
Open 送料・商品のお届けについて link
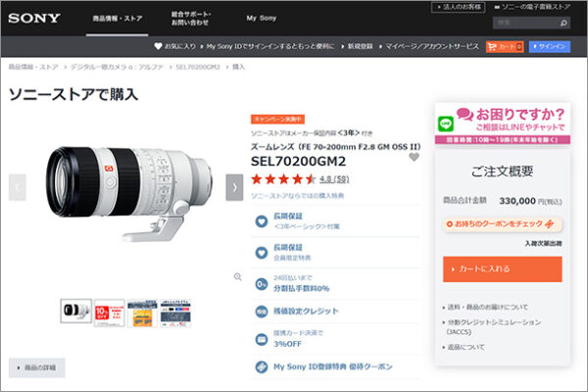coord(487,307)
